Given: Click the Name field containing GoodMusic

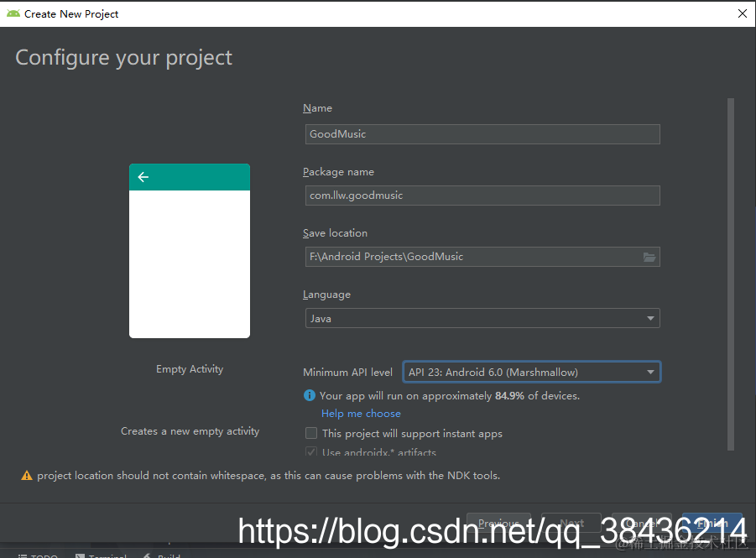Looking at the screenshot, I should coord(482,134).
